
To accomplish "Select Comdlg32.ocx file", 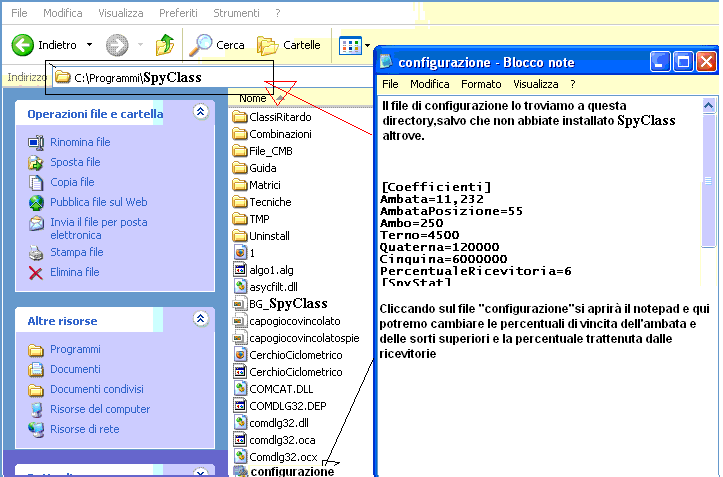I will [x=276, y=457].
